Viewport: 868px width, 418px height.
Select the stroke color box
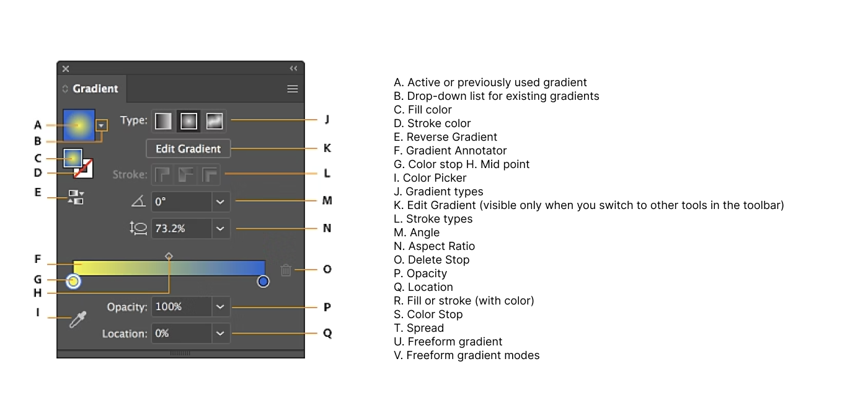(84, 169)
